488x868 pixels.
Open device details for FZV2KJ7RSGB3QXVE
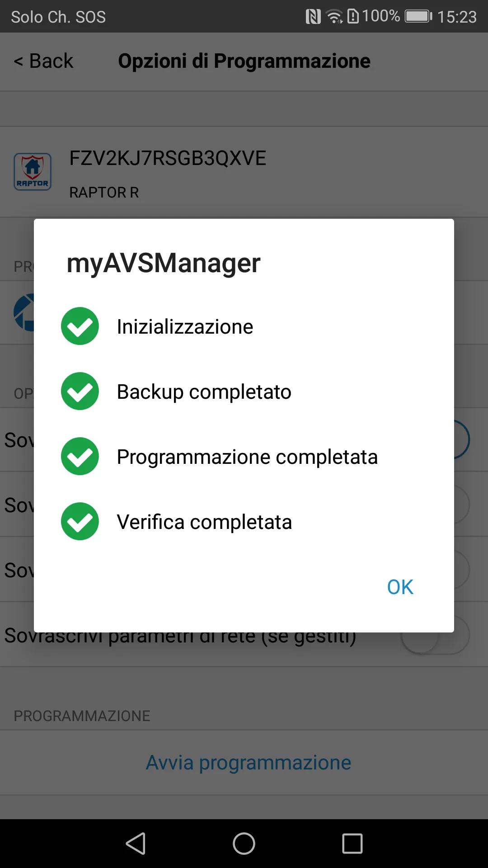coord(168,158)
